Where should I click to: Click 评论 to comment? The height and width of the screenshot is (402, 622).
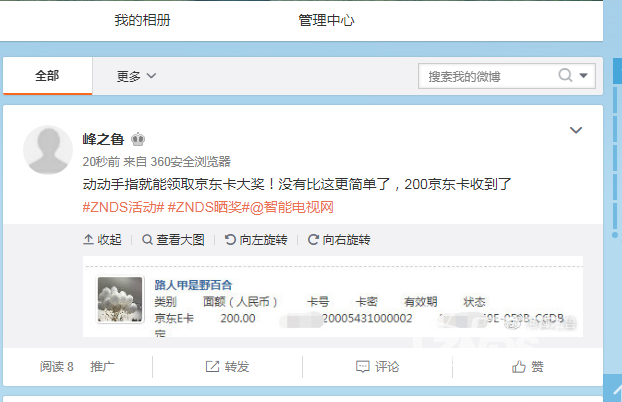pyautogui.click(x=377, y=366)
